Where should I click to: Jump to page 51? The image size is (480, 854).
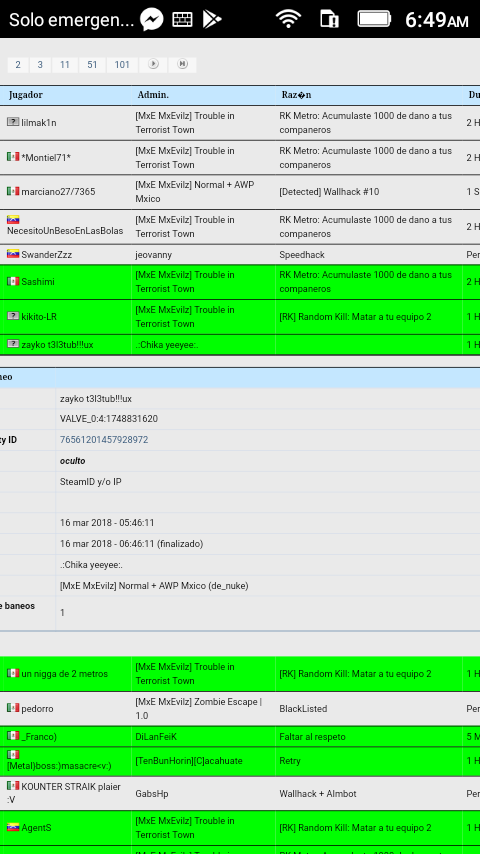click(92, 65)
